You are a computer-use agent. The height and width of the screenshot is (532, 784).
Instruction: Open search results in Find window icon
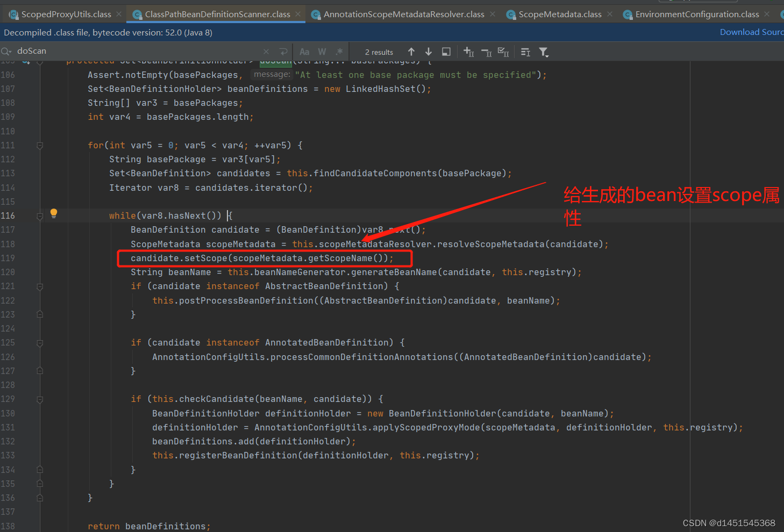[x=446, y=52]
